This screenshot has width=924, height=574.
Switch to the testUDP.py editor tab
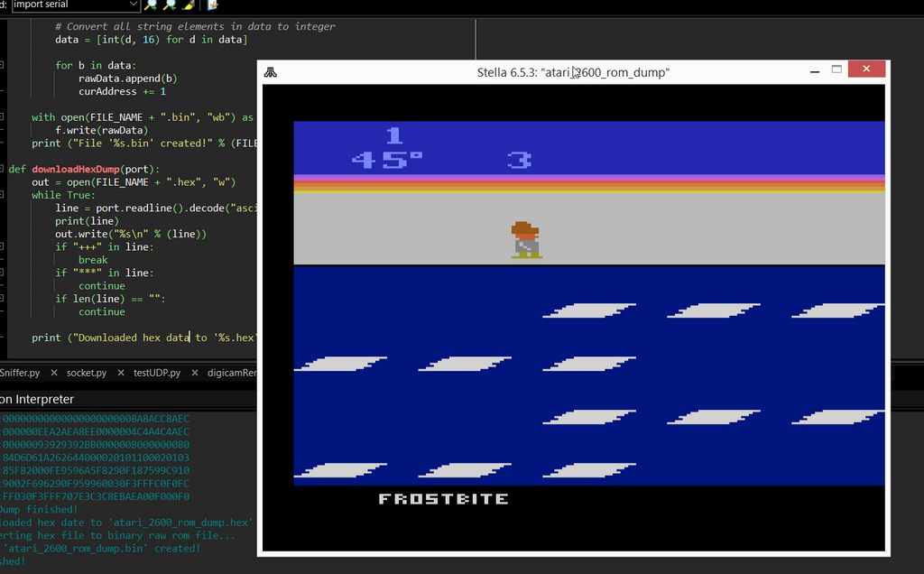coord(157,373)
